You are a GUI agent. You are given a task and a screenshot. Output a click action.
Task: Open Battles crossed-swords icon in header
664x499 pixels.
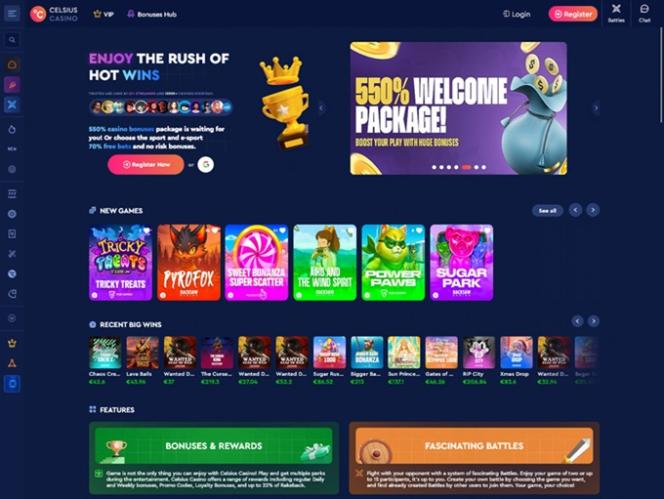(616, 13)
